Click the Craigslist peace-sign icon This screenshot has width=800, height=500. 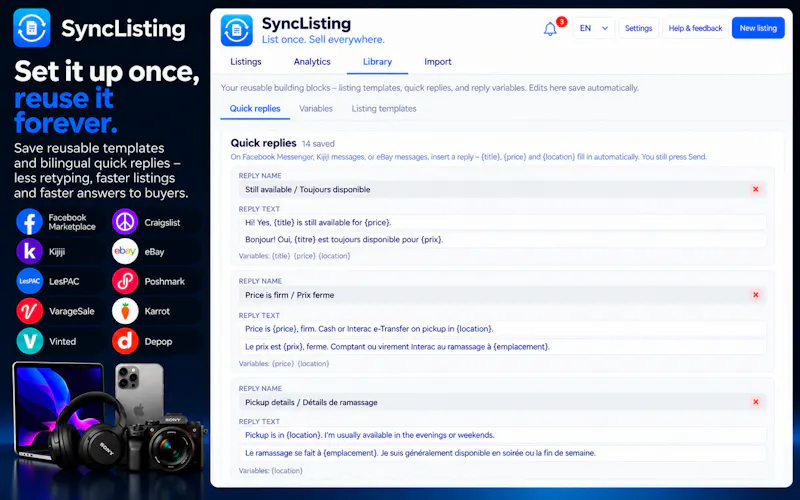pyautogui.click(x=125, y=222)
